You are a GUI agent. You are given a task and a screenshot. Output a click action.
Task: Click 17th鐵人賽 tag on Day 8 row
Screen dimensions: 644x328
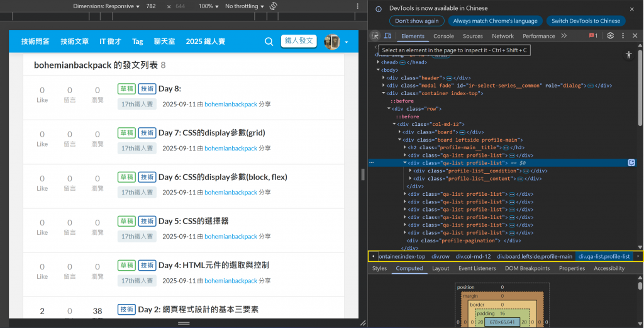(136, 105)
